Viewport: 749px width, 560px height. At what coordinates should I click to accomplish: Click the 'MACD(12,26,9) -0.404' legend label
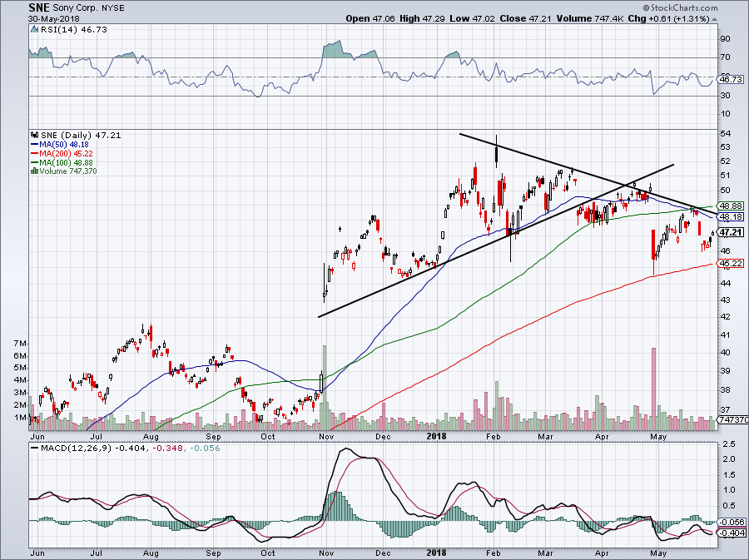click(93, 448)
